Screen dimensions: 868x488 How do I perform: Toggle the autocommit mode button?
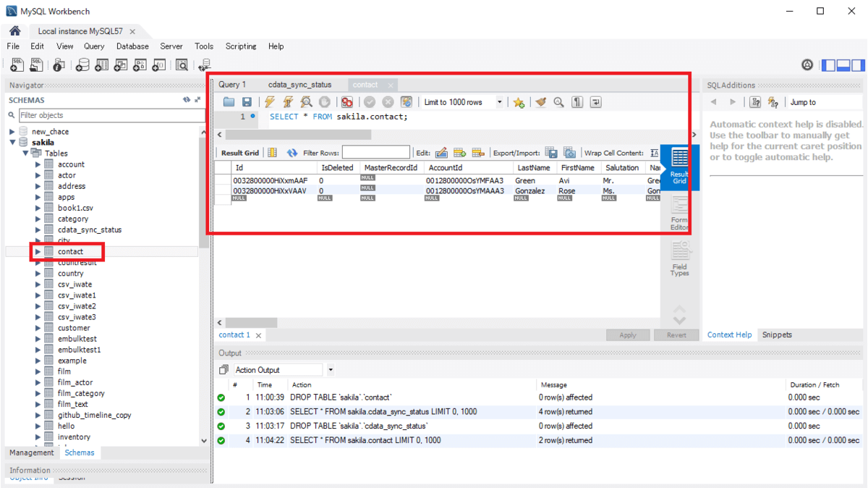coord(407,103)
